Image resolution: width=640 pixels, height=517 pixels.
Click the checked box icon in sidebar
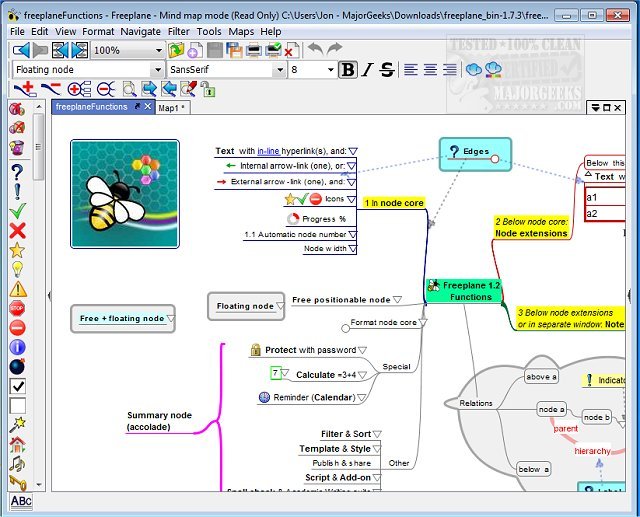point(18,386)
